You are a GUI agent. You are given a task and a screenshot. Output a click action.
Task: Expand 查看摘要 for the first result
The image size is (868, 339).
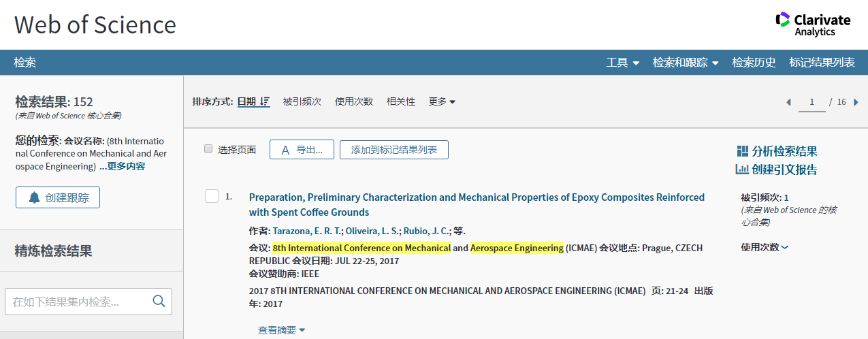[281, 330]
